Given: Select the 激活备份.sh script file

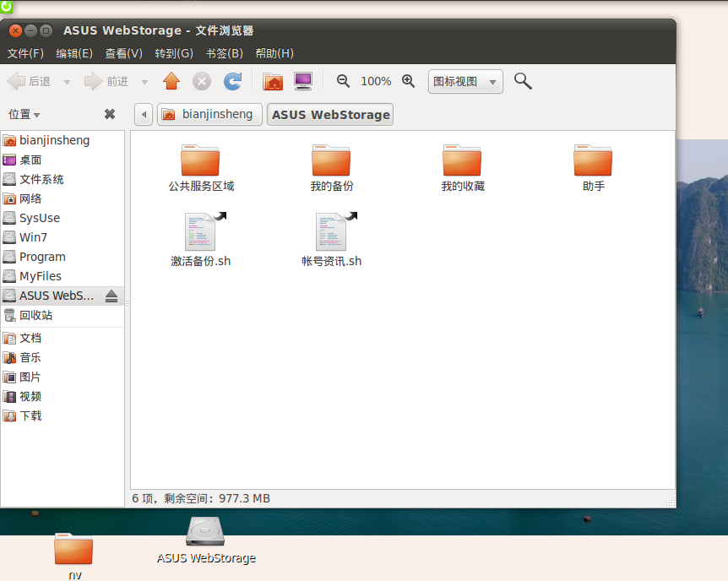Looking at the screenshot, I should tap(200, 240).
